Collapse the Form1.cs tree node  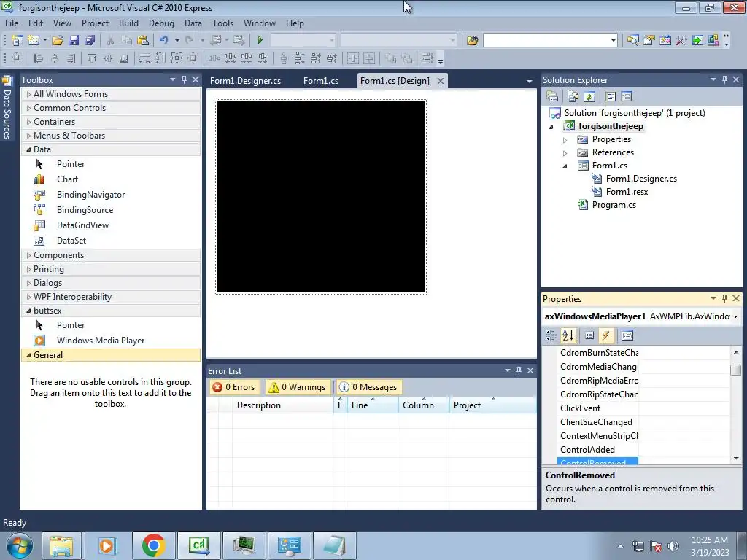565,166
